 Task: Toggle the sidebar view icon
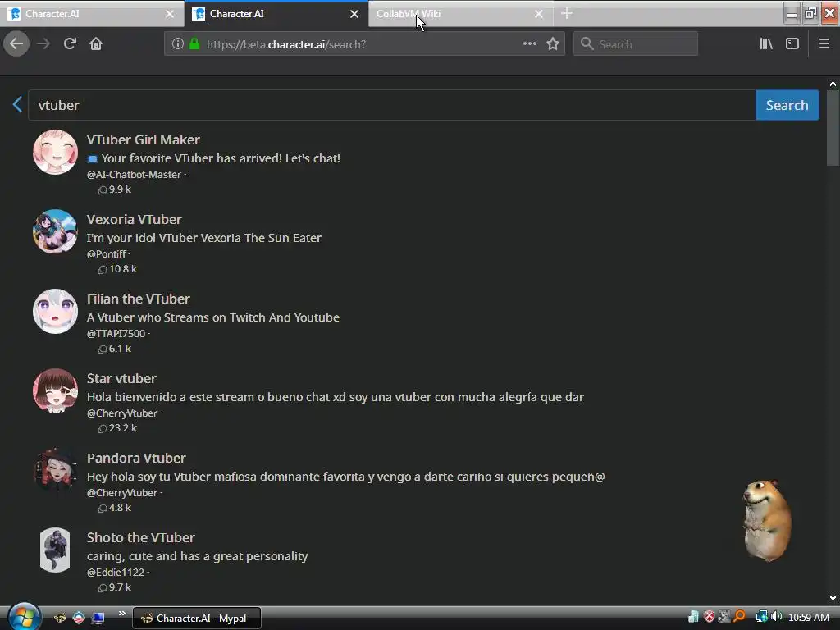coord(792,44)
